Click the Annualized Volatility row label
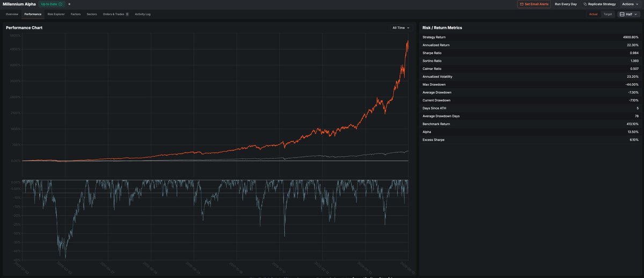644x278 pixels. [436, 77]
